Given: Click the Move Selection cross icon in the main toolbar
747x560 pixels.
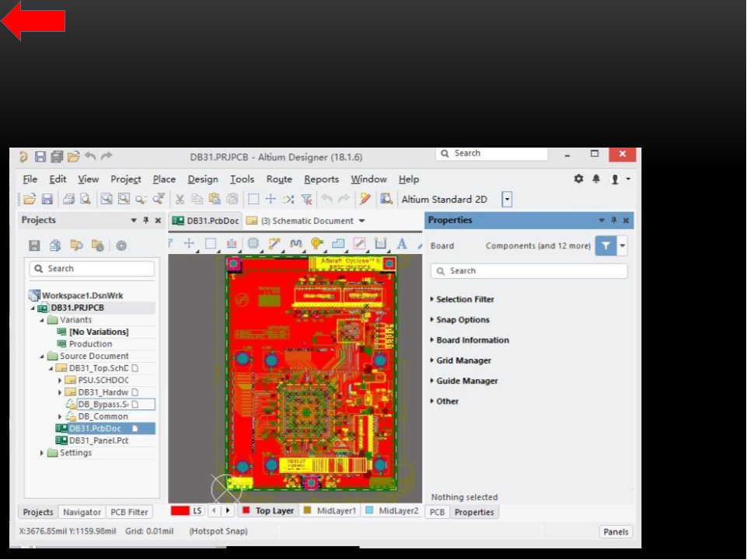Looking at the screenshot, I should [271, 199].
